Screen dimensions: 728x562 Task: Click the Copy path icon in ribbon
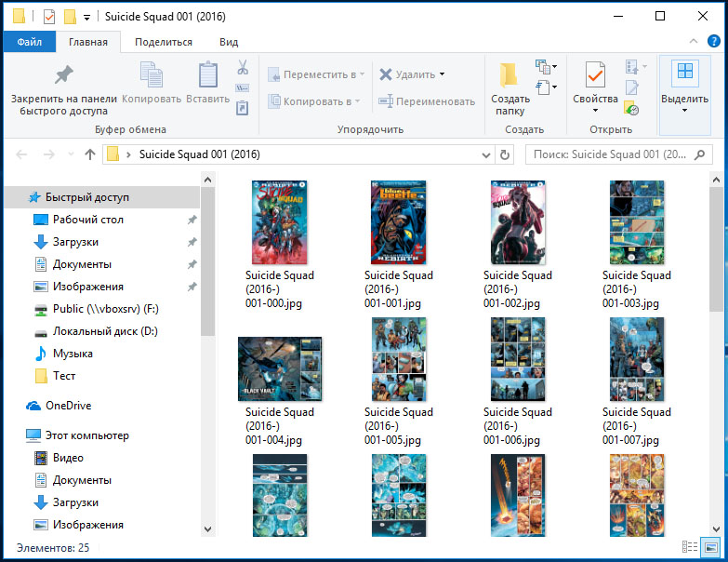tap(243, 87)
